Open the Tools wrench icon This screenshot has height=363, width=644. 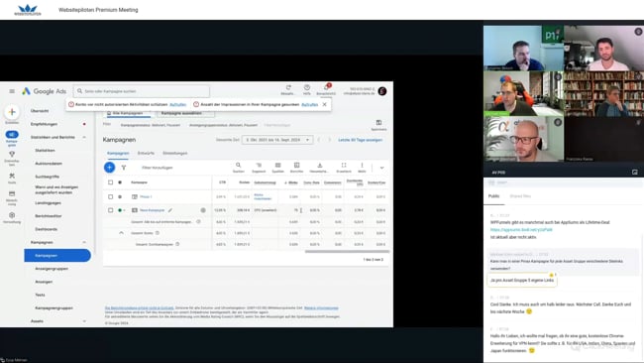[12, 176]
